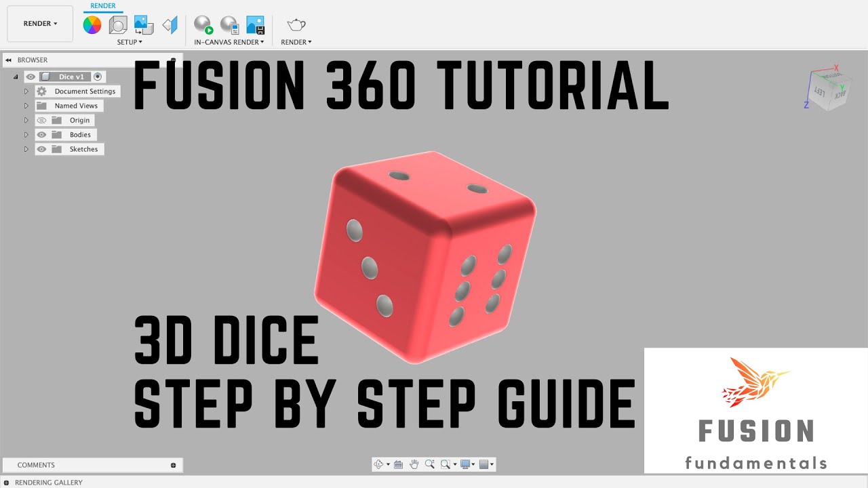868x488 pixels.
Task: Click the Origin tree label
Action: (79, 121)
